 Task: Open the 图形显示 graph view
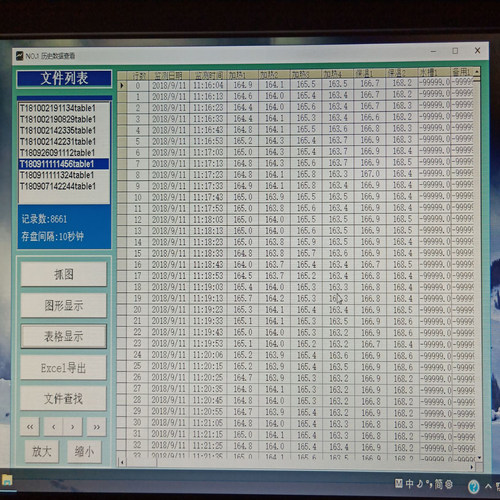point(64,305)
